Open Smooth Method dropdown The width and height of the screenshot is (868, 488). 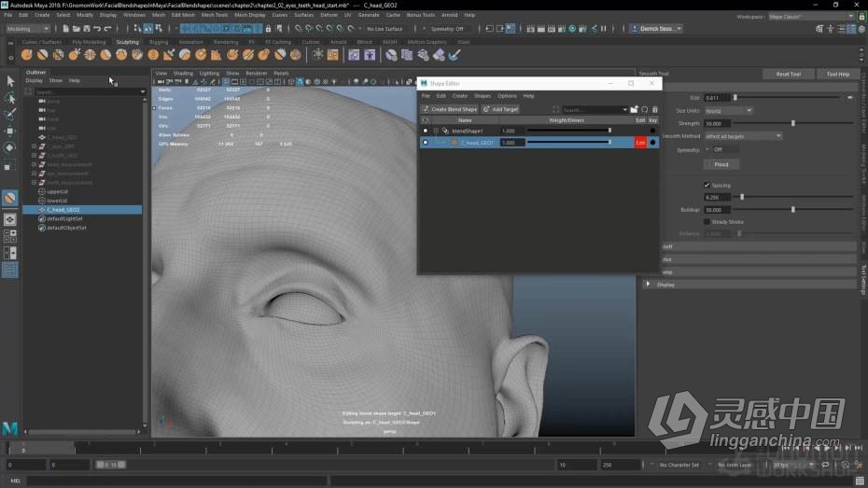pos(743,136)
